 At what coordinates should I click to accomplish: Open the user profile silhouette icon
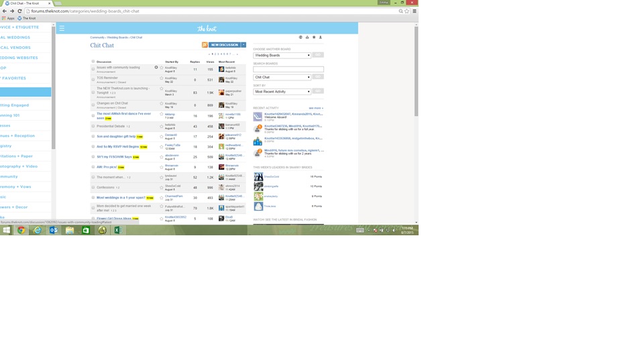[321, 38]
